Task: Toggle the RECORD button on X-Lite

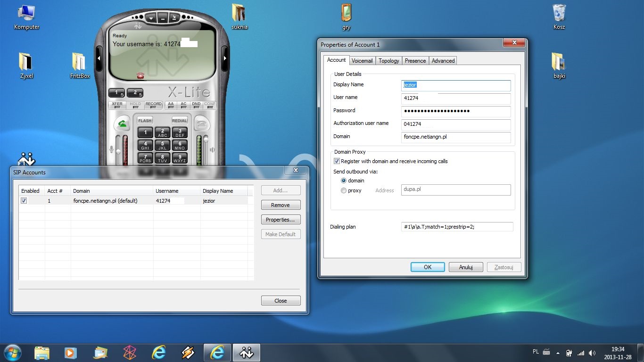Action: coord(154,105)
